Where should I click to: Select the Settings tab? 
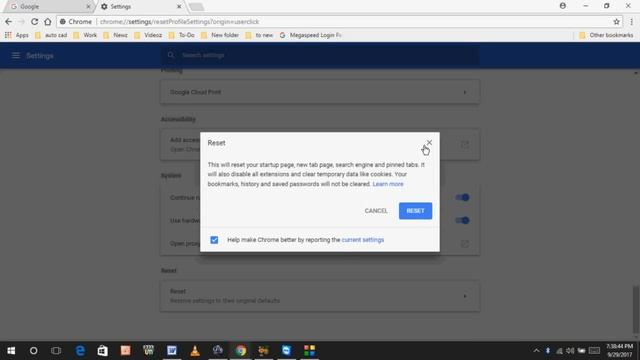click(139, 7)
